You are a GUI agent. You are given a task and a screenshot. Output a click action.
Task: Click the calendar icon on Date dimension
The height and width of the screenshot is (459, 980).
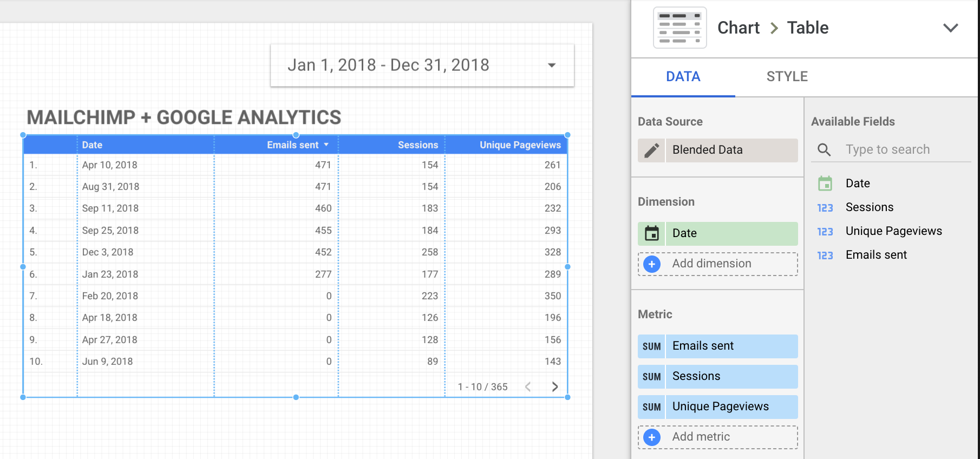[651, 233]
